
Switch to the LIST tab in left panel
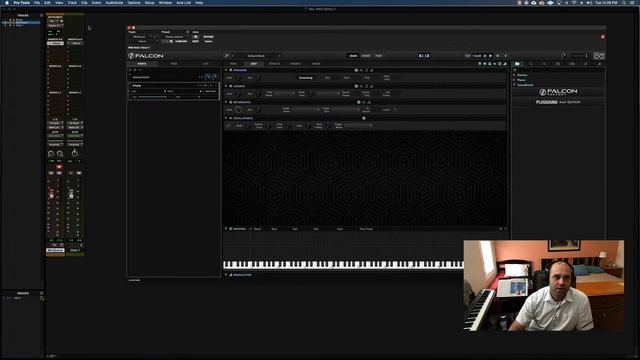click(205, 64)
